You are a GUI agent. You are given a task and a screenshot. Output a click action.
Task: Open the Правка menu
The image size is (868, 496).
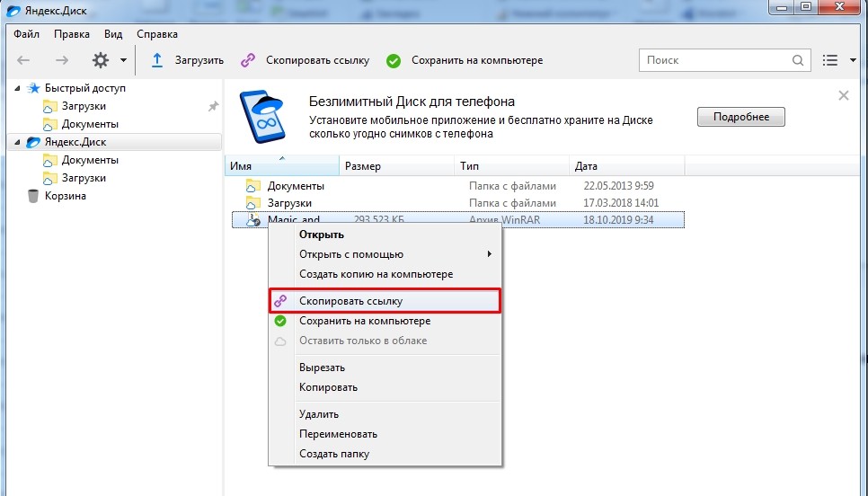pyautogui.click(x=72, y=34)
